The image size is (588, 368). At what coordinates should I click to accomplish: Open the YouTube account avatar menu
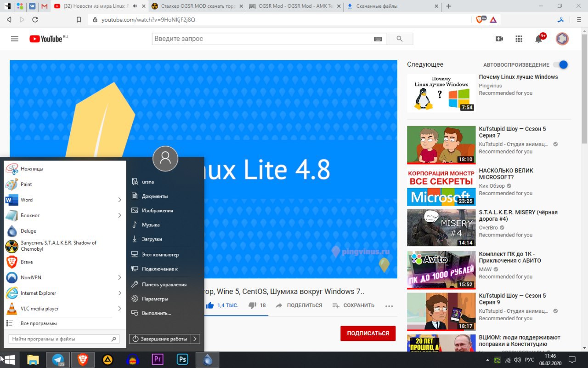(562, 39)
